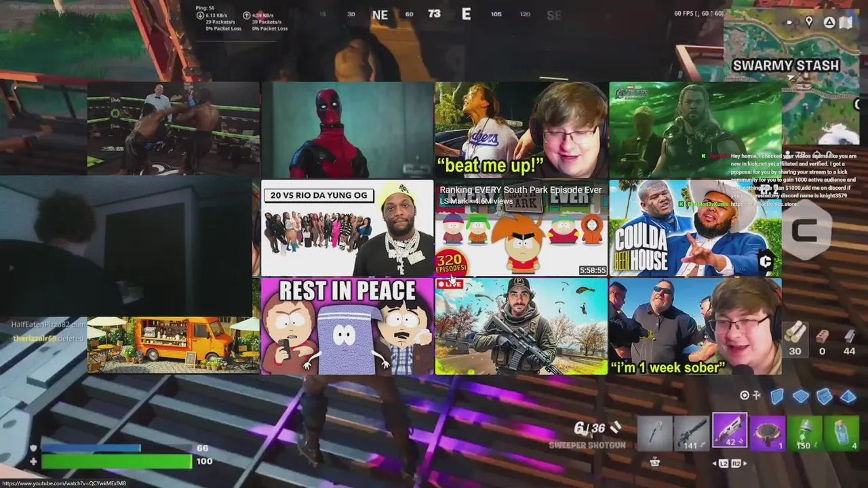The image size is (868, 488).
Task: Click the "Ranking EVERY South Park Episode Ever" title
Action: [520, 190]
